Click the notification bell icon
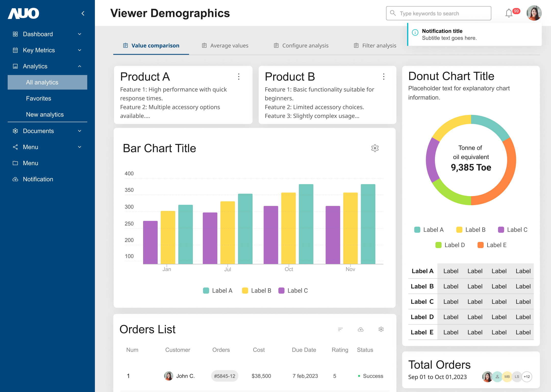The image size is (551, 392). (509, 13)
